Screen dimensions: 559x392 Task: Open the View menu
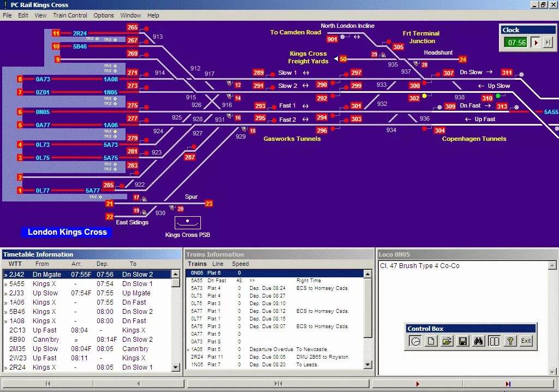pos(40,15)
